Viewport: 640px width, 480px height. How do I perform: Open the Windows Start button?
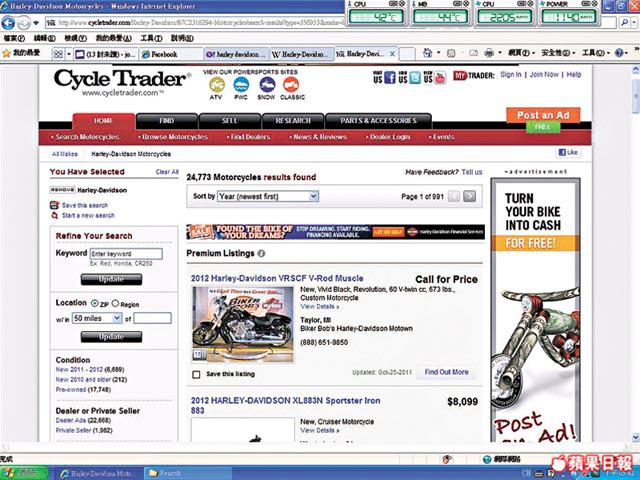pos(24,473)
